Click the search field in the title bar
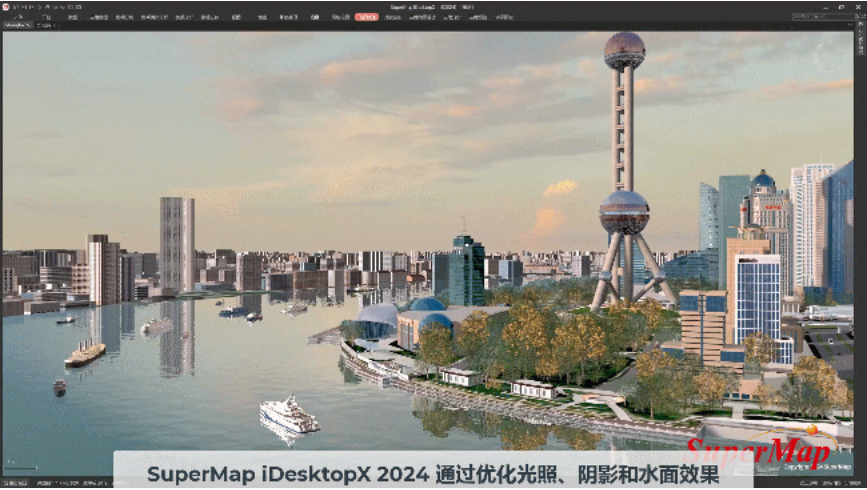867x490 pixels. [x=823, y=17]
